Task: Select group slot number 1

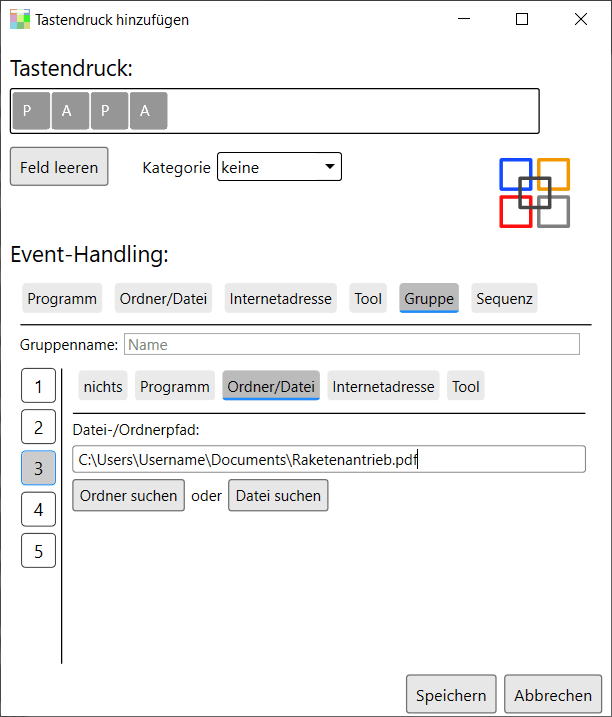Action: pos(38,385)
